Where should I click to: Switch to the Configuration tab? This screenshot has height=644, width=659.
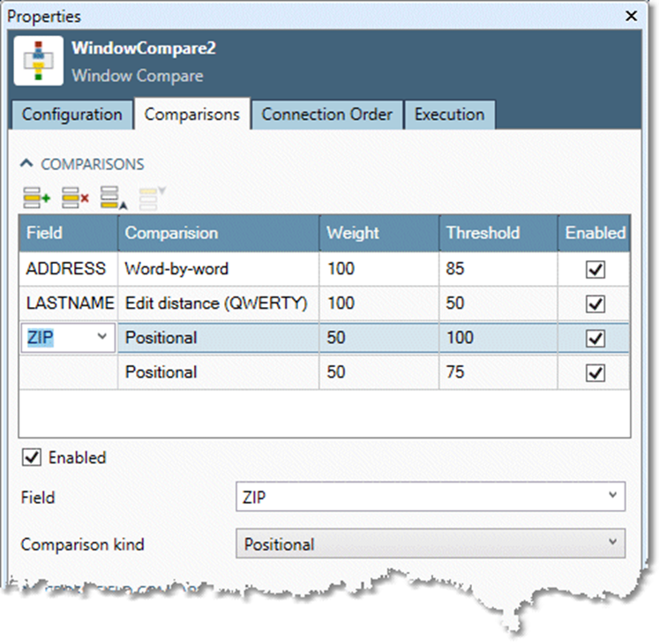click(71, 115)
